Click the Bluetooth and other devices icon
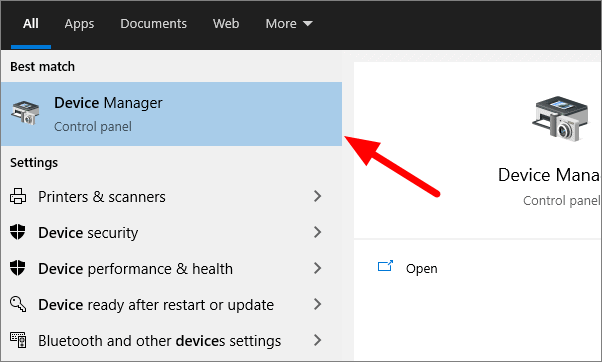The image size is (602, 362). pos(18,340)
